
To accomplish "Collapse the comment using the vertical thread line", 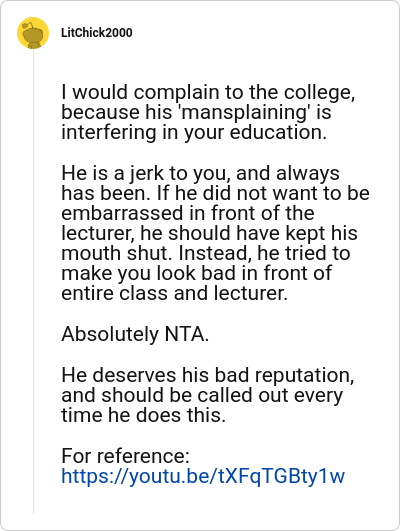I will point(33,281).
